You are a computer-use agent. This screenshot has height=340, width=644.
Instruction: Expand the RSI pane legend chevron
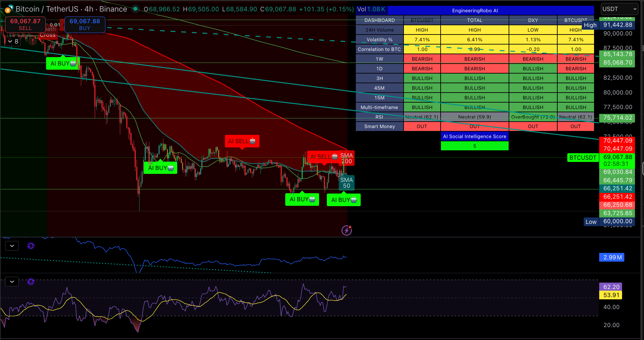pyautogui.click(x=12, y=282)
